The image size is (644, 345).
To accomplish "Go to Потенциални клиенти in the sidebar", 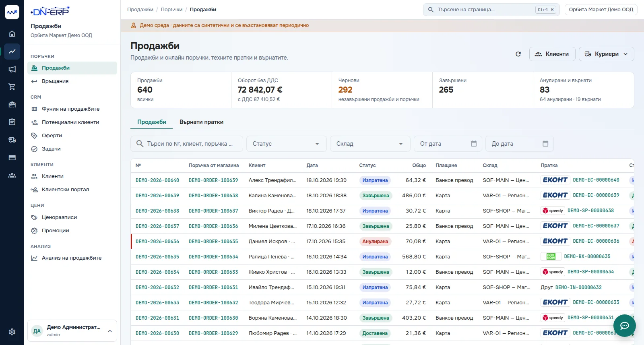I will [72, 122].
